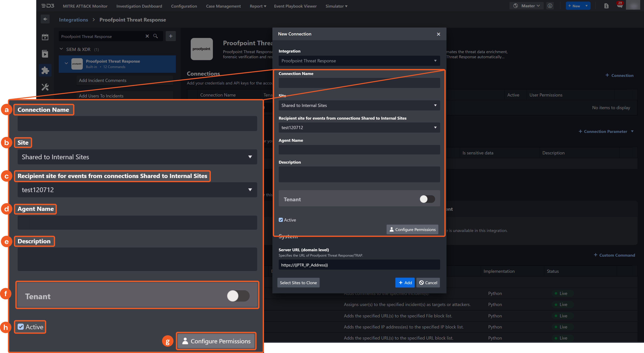Click the scheduled playbooks calendar icon
Screen dimensions: 644x353
45,37
